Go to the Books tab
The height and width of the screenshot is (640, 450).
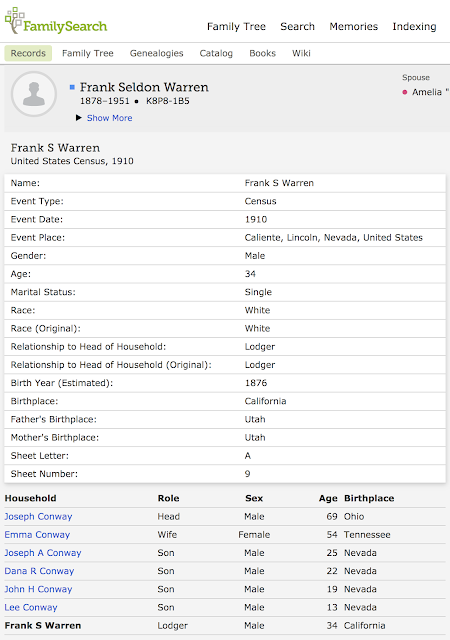point(263,53)
